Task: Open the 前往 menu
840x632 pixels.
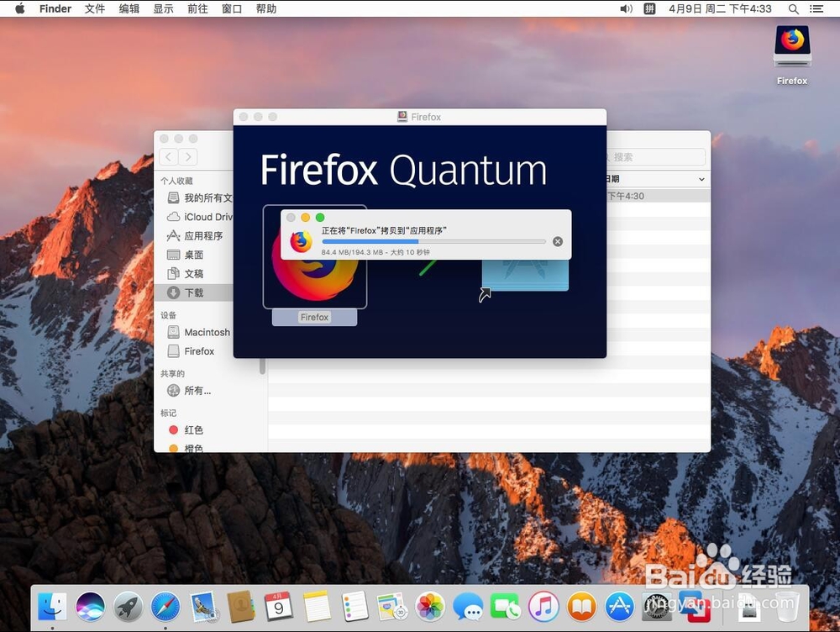Action: click(x=197, y=8)
